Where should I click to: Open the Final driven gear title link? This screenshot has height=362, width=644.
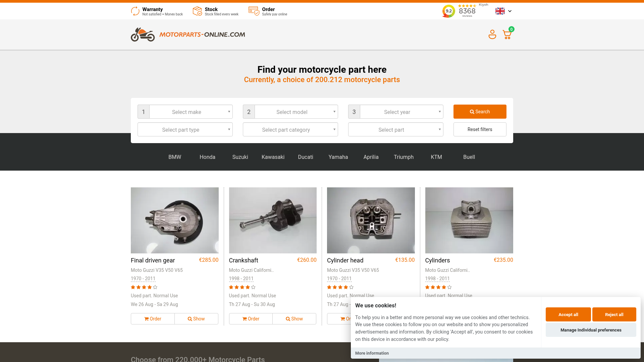pyautogui.click(x=153, y=260)
